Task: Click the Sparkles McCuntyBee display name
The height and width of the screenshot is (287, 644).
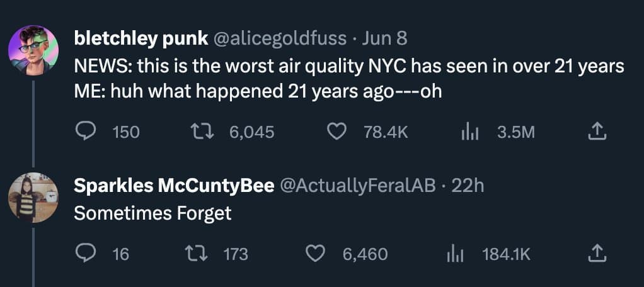Action: (174, 186)
